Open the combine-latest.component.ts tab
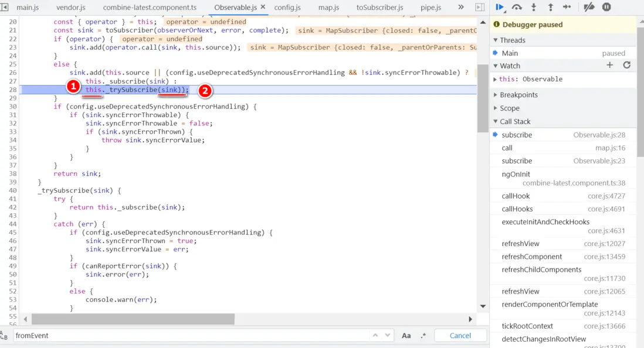The height and width of the screenshot is (348, 644). [150, 8]
